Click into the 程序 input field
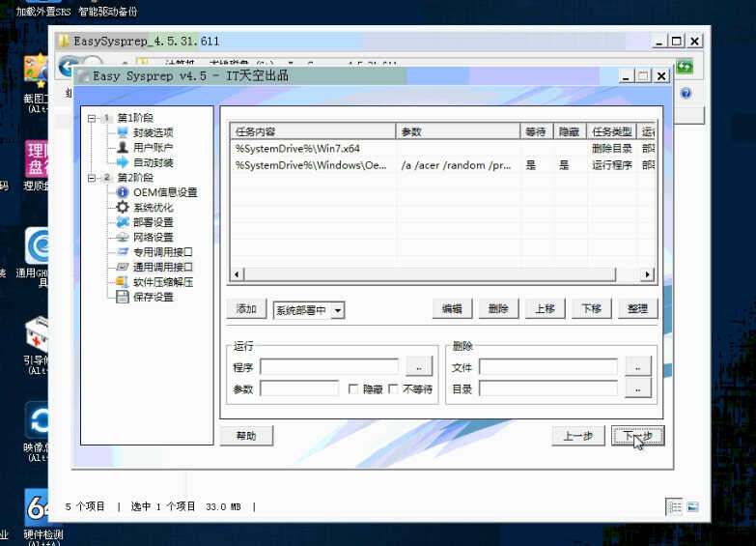Screen dimensions: 756x546 point(329,366)
